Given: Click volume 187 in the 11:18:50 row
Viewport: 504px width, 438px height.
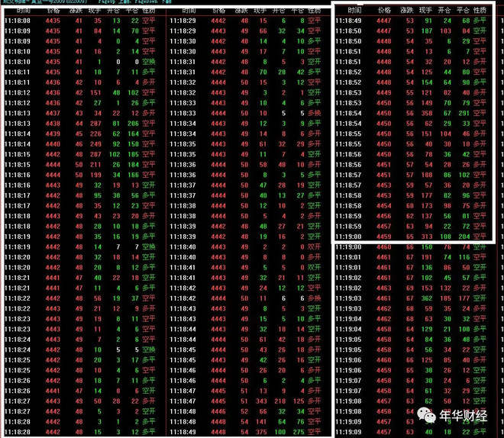Looking at the screenshot, I should (427, 31).
